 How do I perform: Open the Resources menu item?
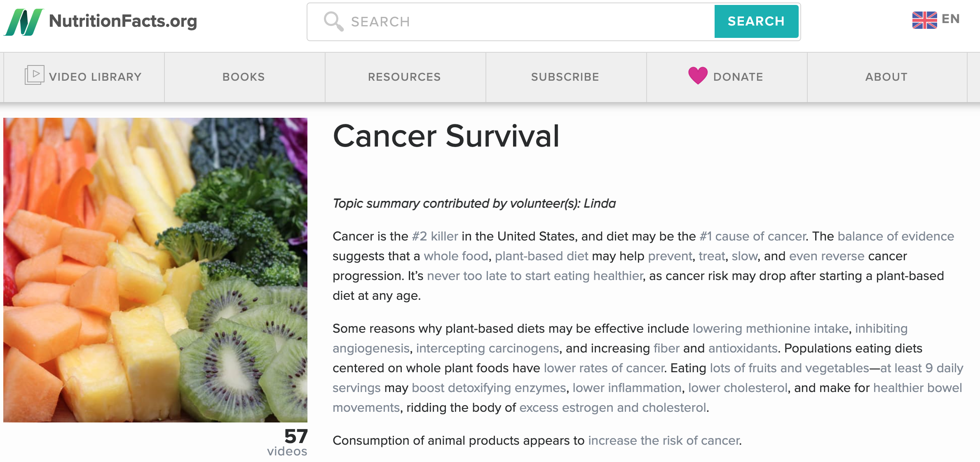(x=404, y=77)
